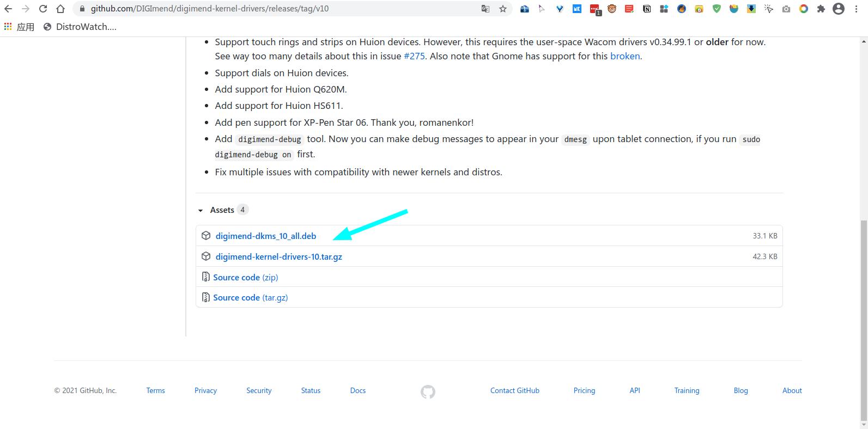Open the Chrome three-dot menu

click(856, 9)
